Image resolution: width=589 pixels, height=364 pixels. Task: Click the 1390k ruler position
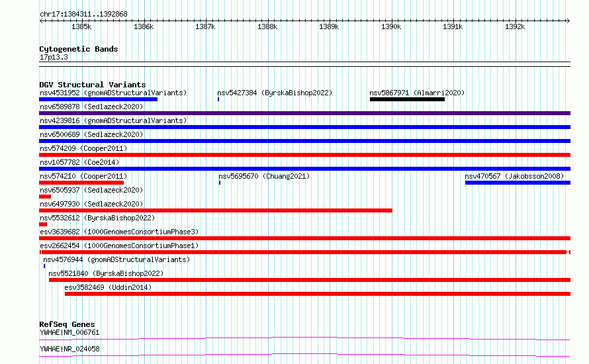[x=391, y=26]
